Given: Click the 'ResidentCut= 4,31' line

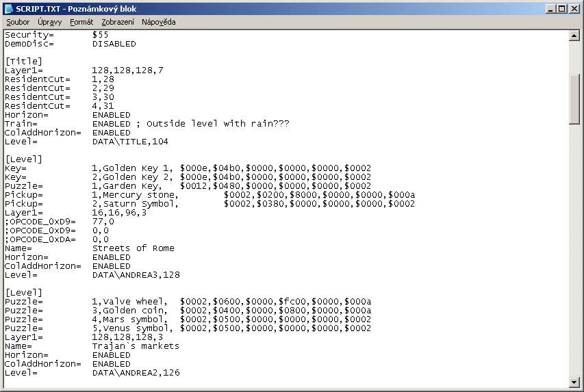Looking at the screenshot, I should tap(59, 106).
